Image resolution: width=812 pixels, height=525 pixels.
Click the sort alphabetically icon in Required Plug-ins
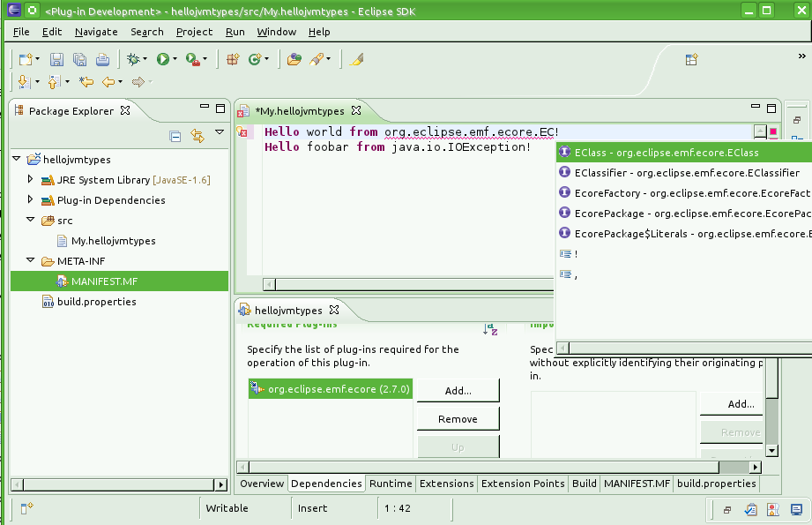click(490, 328)
